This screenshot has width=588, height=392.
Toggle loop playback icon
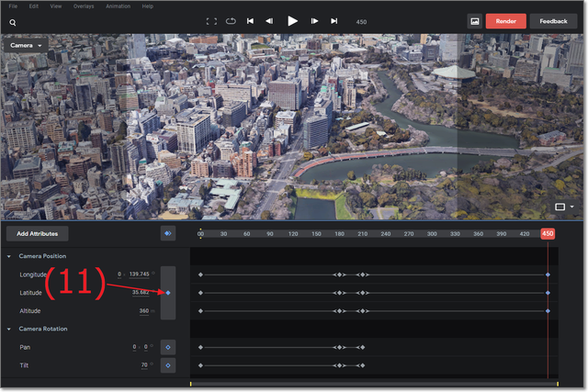230,20
